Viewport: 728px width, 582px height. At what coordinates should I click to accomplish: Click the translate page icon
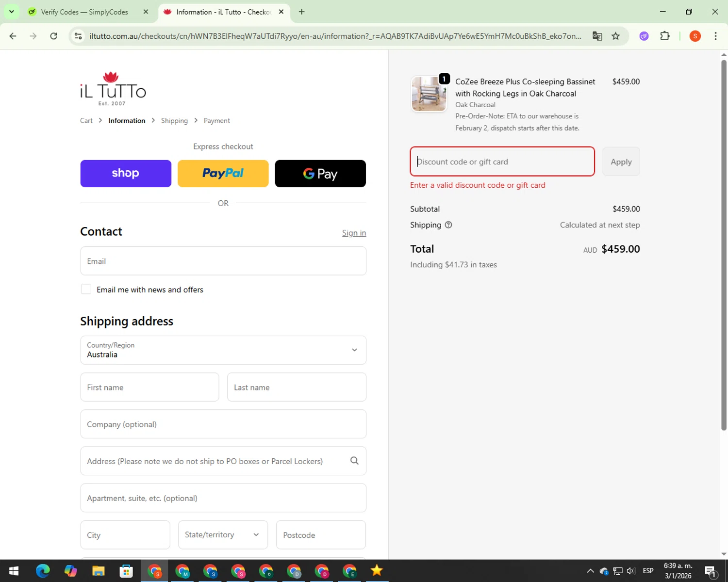coord(597,36)
